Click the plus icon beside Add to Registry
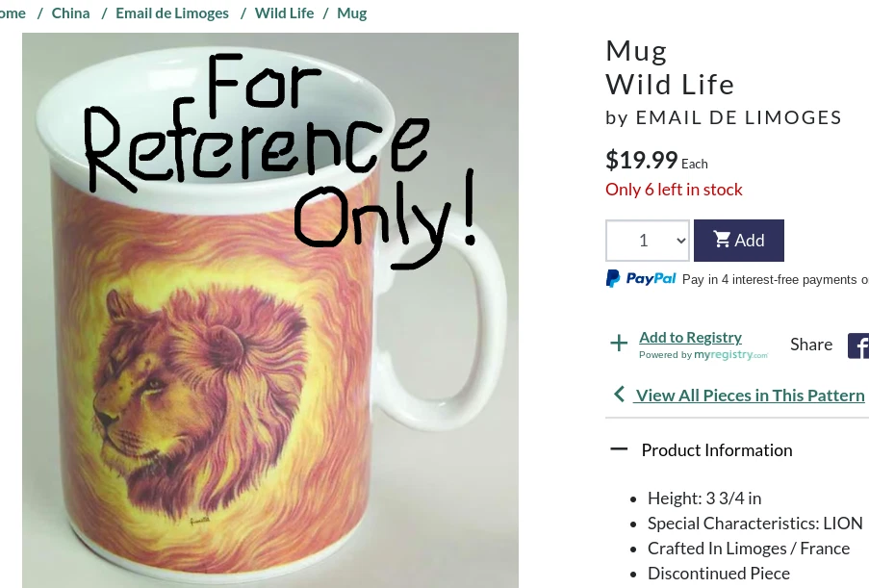869x588 pixels. [619, 344]
